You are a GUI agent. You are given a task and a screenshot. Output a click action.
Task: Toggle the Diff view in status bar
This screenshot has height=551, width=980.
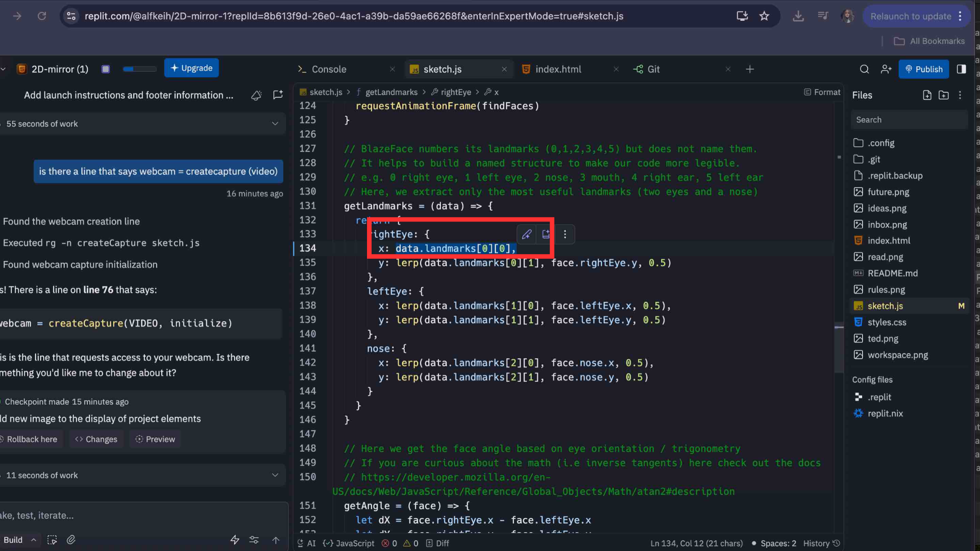pyautogui.click(x=437, y=543)
